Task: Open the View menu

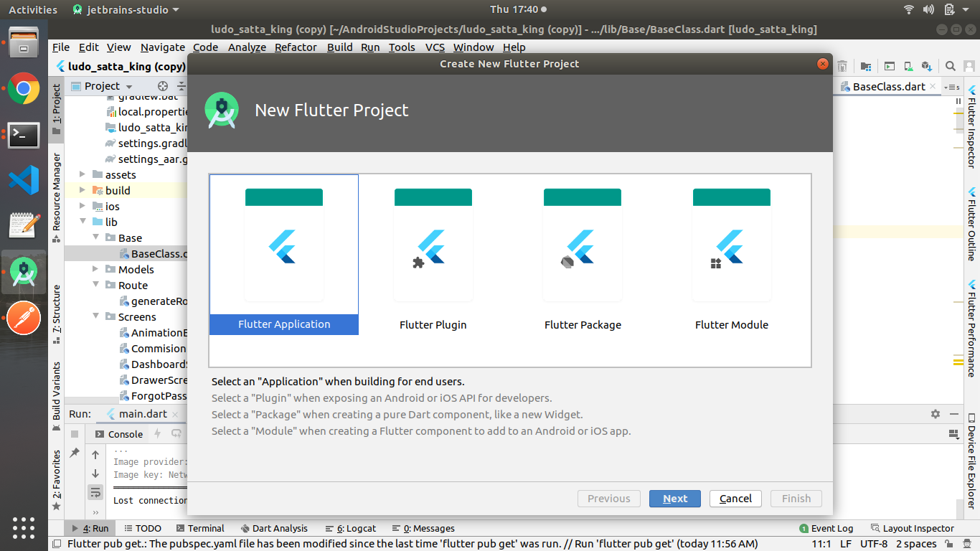Action: tap(119, 47)
